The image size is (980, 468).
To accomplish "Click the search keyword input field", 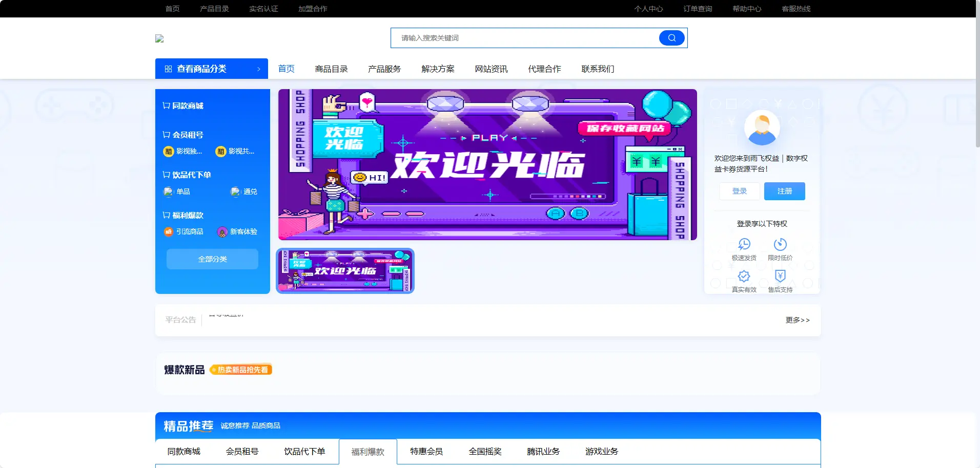I will [523, 38].
